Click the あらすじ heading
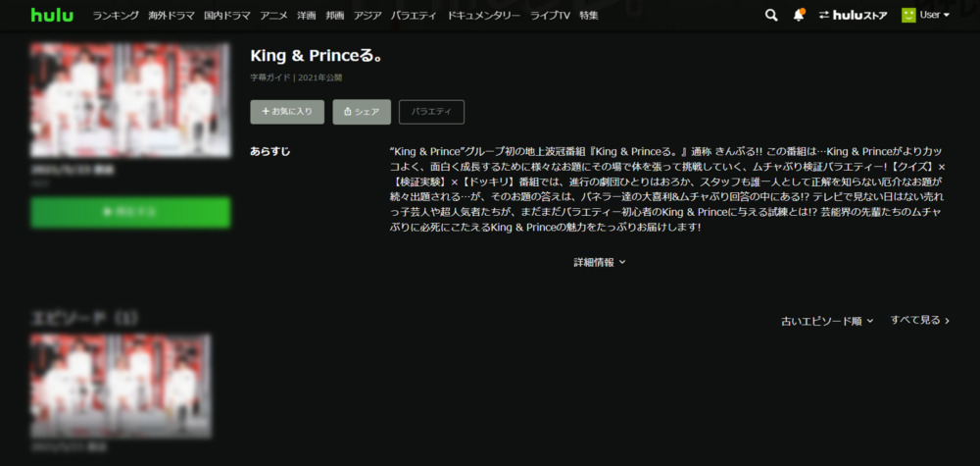Screen dimensions: 980x466 point(270,151)
